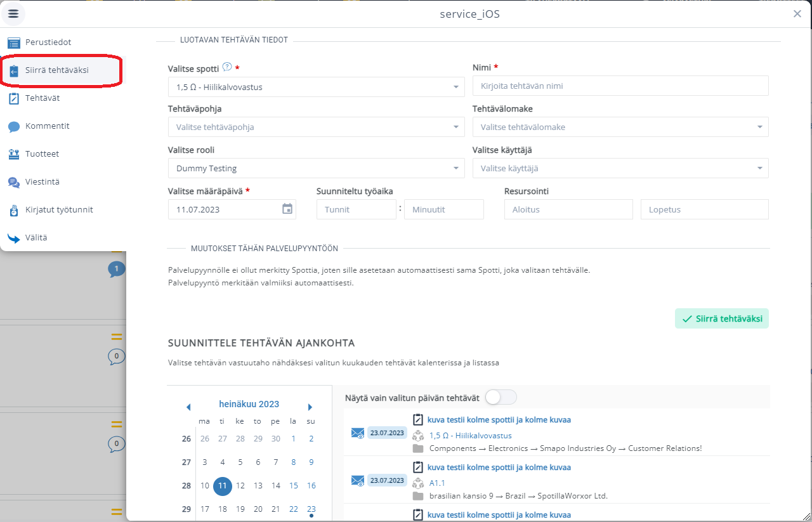Toggle Näytä vain valitun päivän tehtävät
This screenshot has height=522, width=812.
tap(501, 398)
